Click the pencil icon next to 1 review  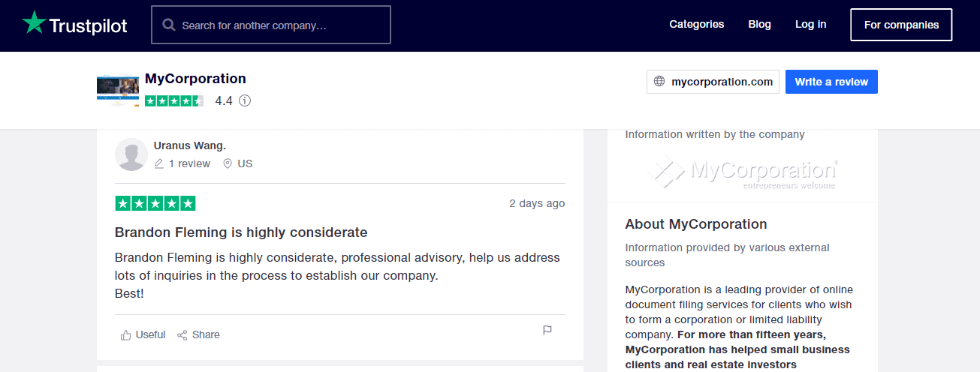tap(158, 163)
